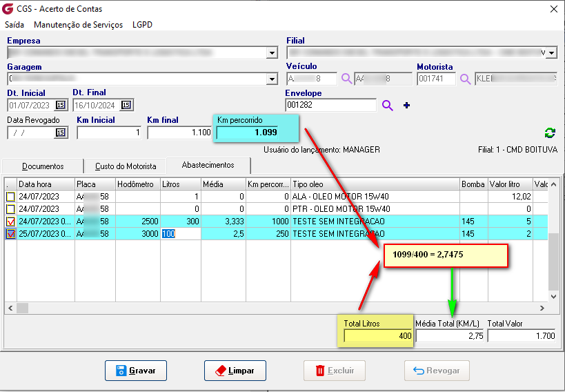Switch to the Custo do Motorista tab

[126, 166]
